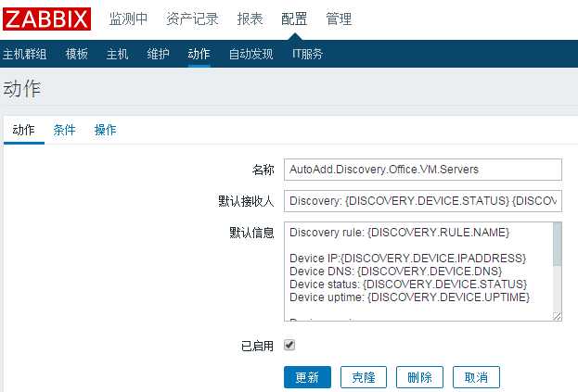Open the 资产记录 top menu
The height and width of the screenshot is (392, 578).
tap(192, 19)
